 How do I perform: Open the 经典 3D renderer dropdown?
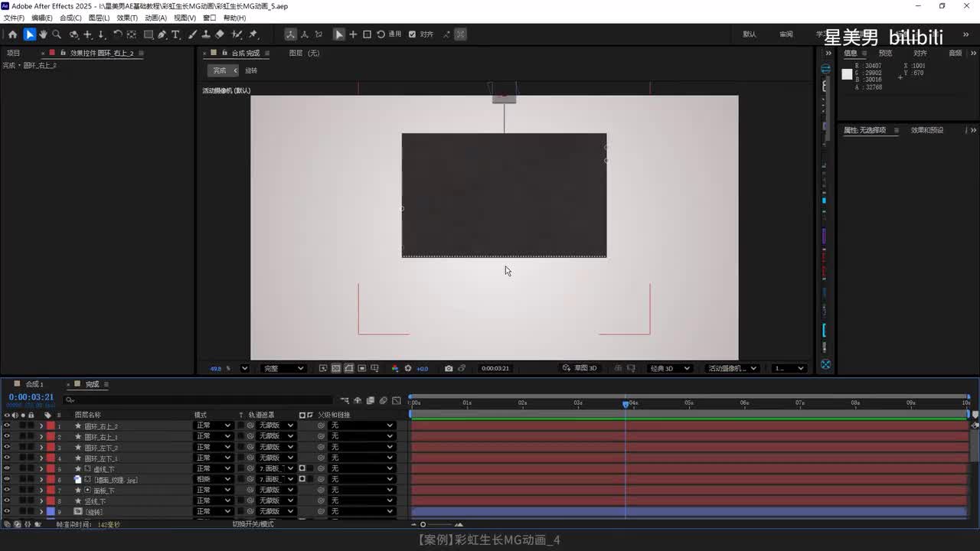pyautogui.click(x=669, y=368)
